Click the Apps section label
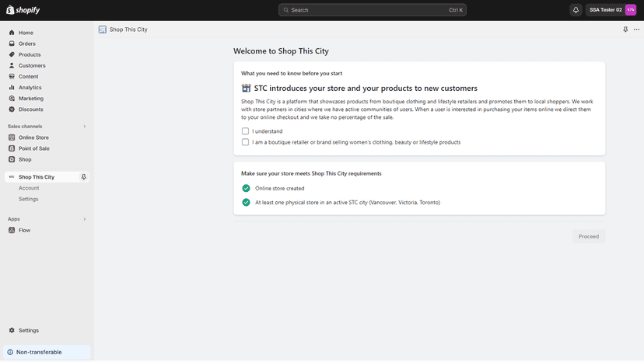Viewport: 644px width, 362px height. pos(13,219)
